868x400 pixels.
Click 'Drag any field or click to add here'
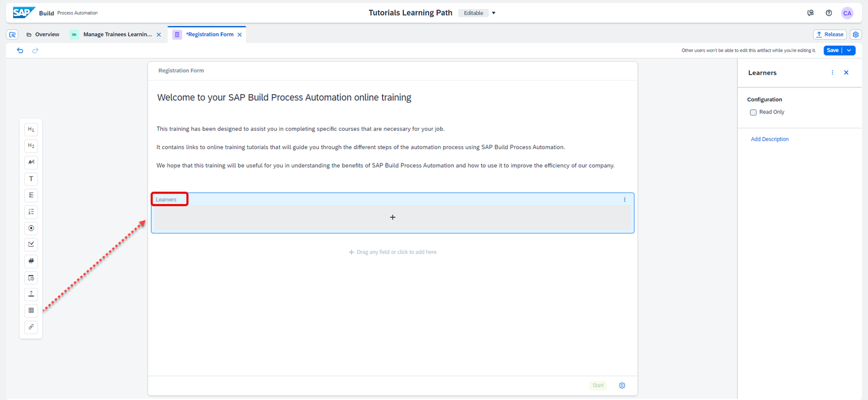tap(392, 252)
